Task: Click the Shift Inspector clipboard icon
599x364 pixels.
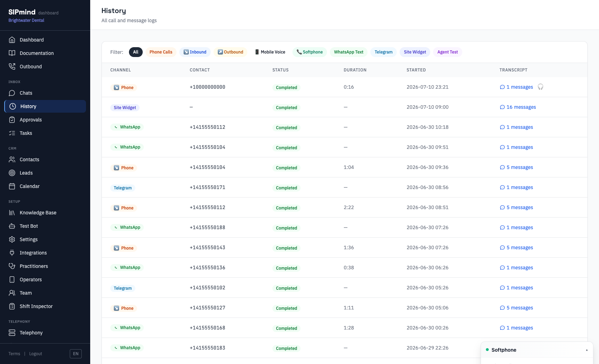Action: pos(12,306)
